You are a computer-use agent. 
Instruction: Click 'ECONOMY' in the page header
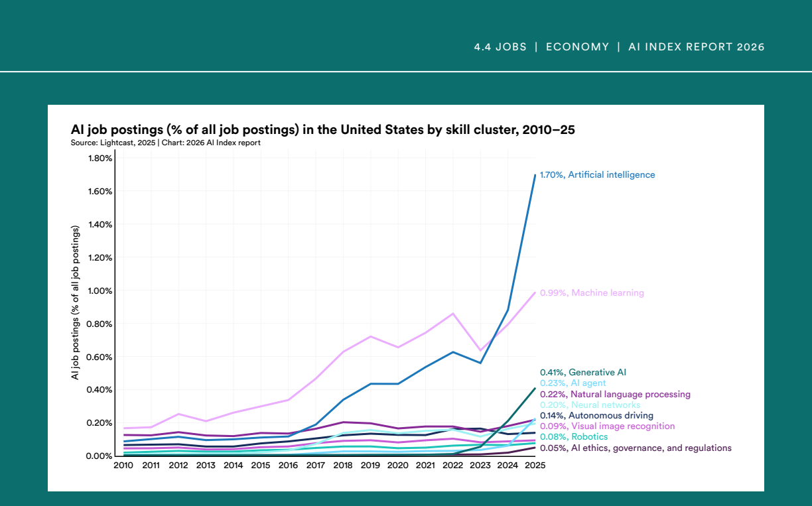coord(577,47)
